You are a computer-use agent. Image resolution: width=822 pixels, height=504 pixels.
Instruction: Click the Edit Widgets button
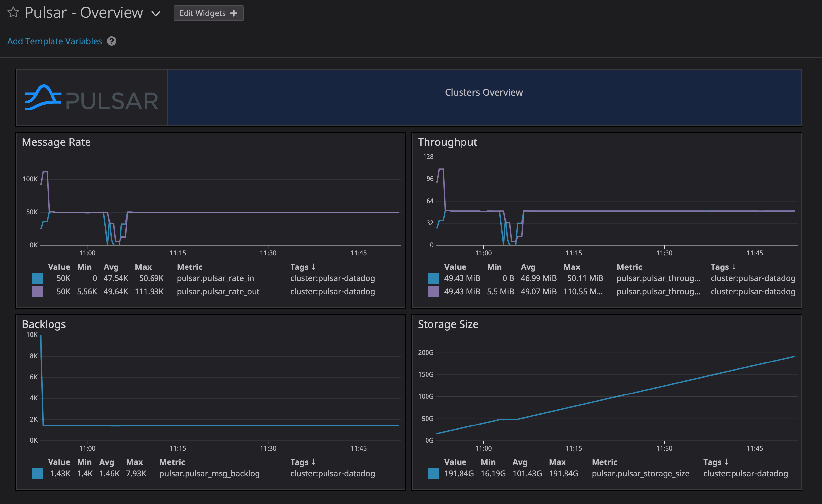(208, 13)
